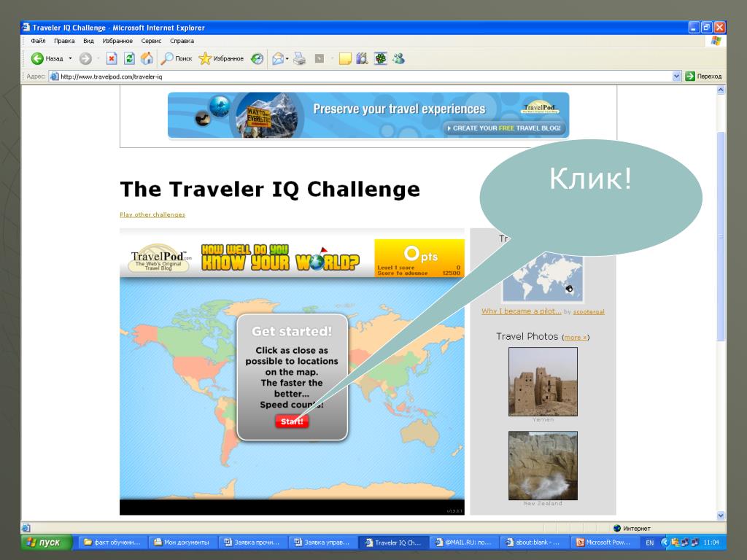Open the Mail envelope icon
This screenshot has width=747, height=560.
tap(278, 58)
